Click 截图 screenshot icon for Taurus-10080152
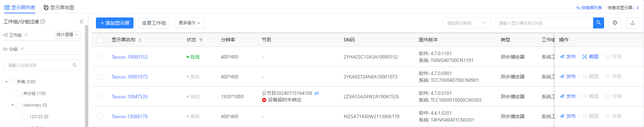Screen dimensions: 644x127 590,57
